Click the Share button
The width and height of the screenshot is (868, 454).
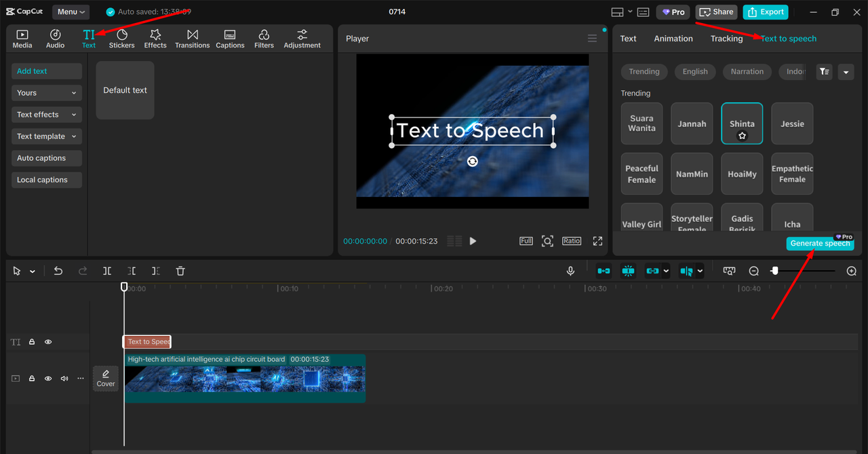(x=716, y=12)
